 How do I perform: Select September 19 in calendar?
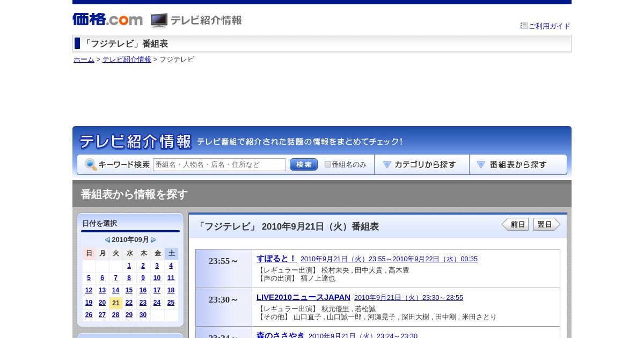[x=89, y=303]
